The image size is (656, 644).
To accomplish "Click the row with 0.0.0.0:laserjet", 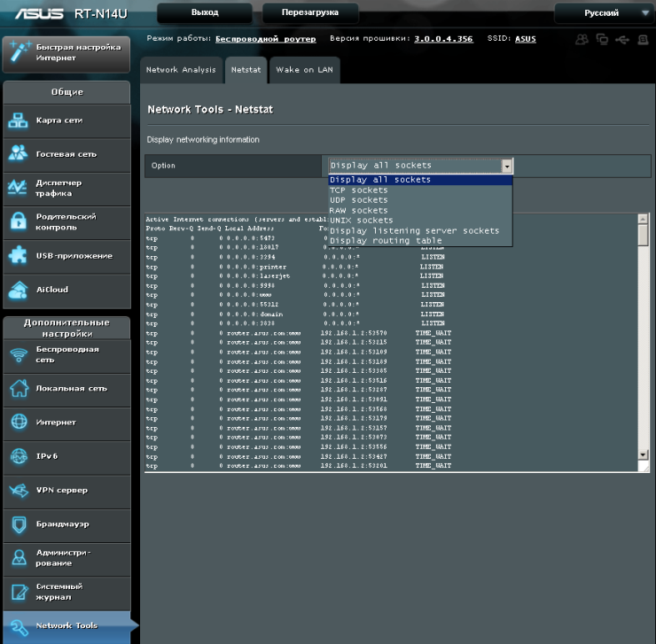I will pyautogui.click(x=295, y=276).
